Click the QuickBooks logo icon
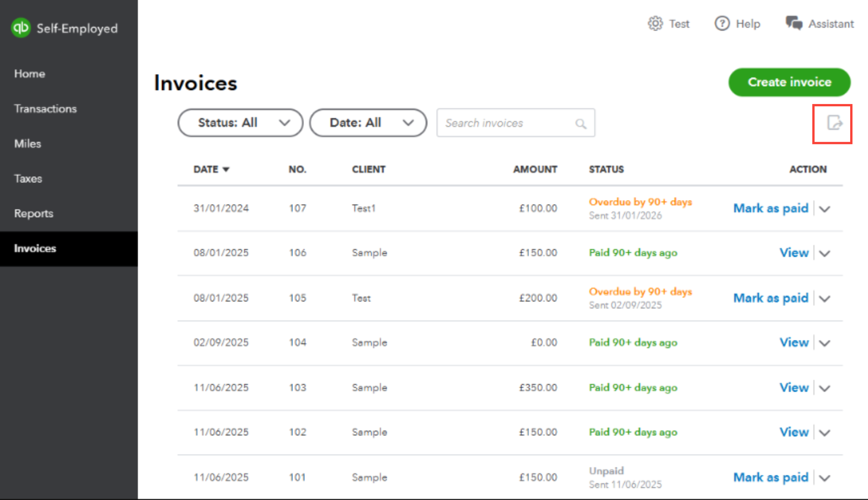Image resolution: width=868 pixels, height=500 pixels. click(21, 28)
